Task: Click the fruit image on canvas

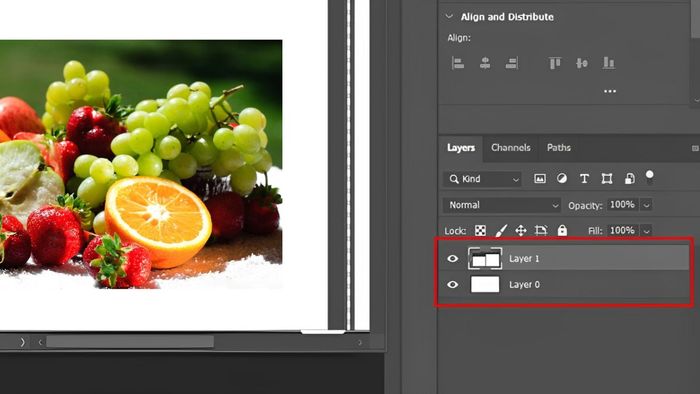Action: click(x=141, y=164)
